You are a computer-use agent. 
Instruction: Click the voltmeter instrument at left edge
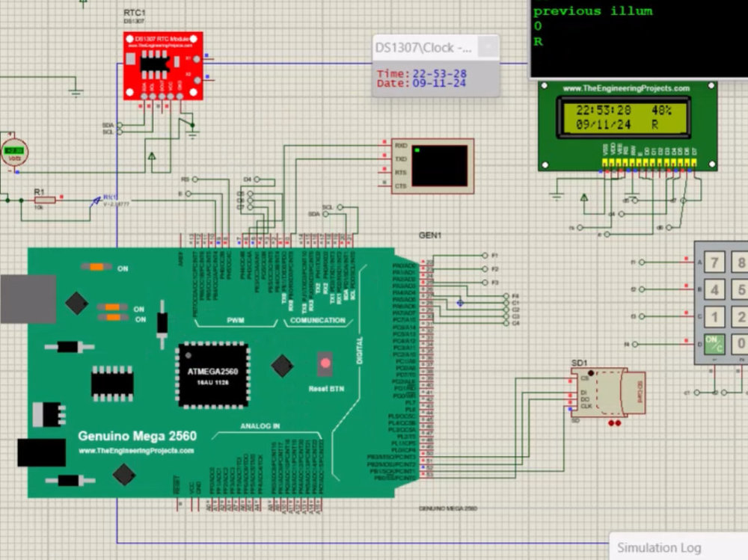(13, 153)
